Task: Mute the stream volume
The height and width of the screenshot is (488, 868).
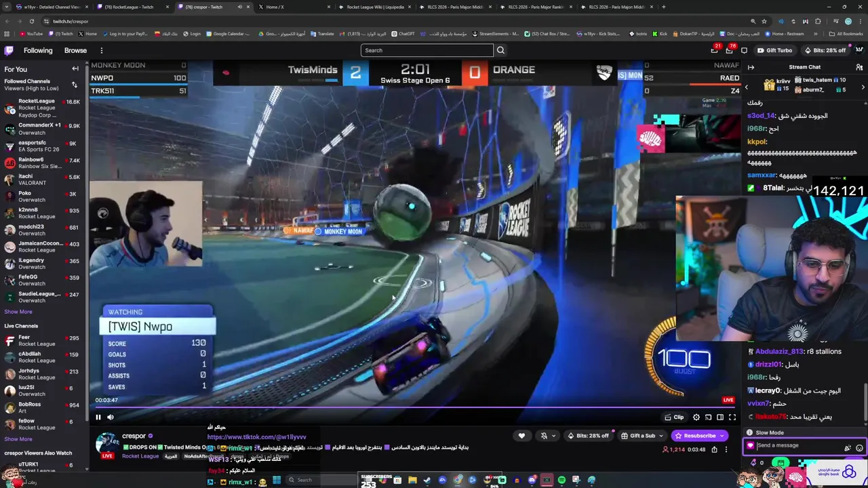Action: click(x=111, y=418)
